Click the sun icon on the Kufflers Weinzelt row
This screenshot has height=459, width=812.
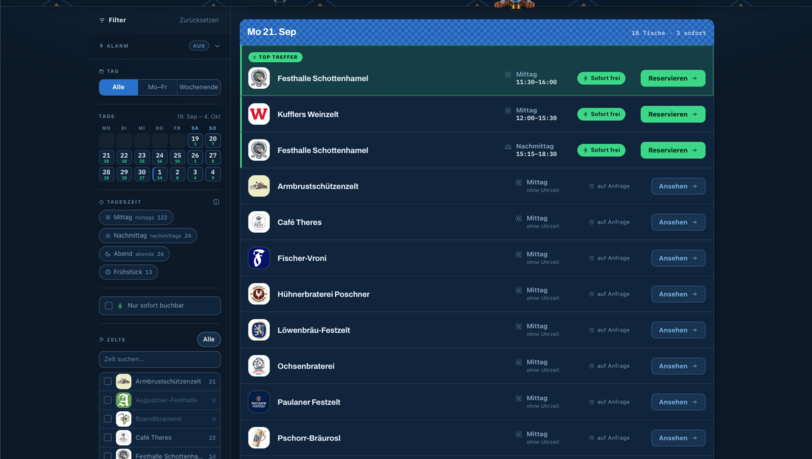click(508, 110)
